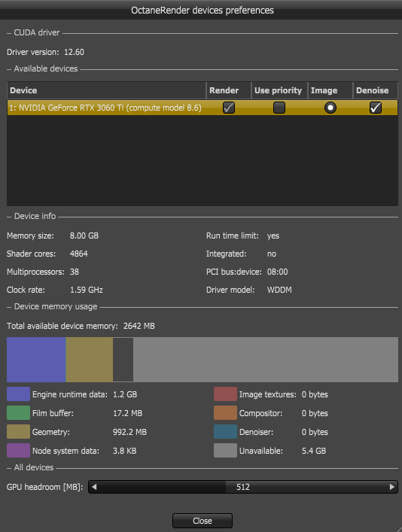This screenshot has width=402, height=532.
Task: Click the PCI bus:device 08:00 value
Action: pos(277,272)
